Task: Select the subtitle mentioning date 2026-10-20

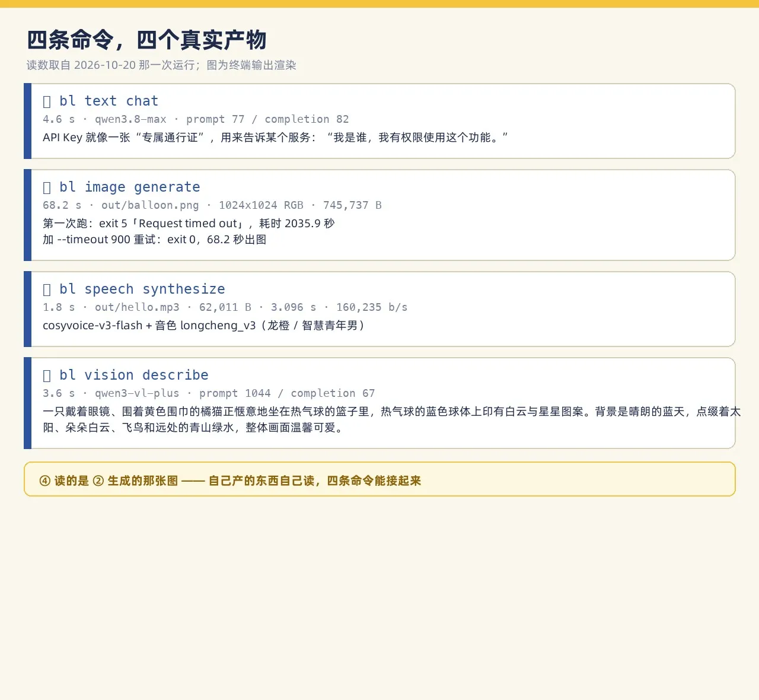Action: point(161,65)
